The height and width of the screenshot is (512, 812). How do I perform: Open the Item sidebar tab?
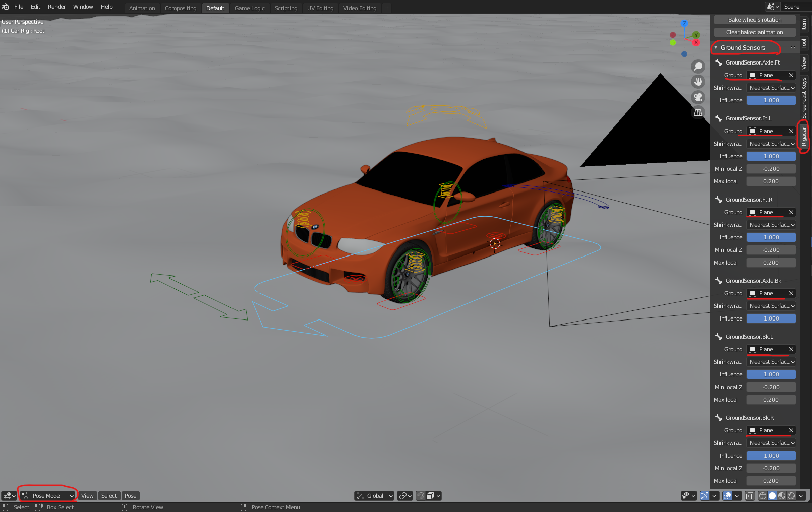click(804, 25)
